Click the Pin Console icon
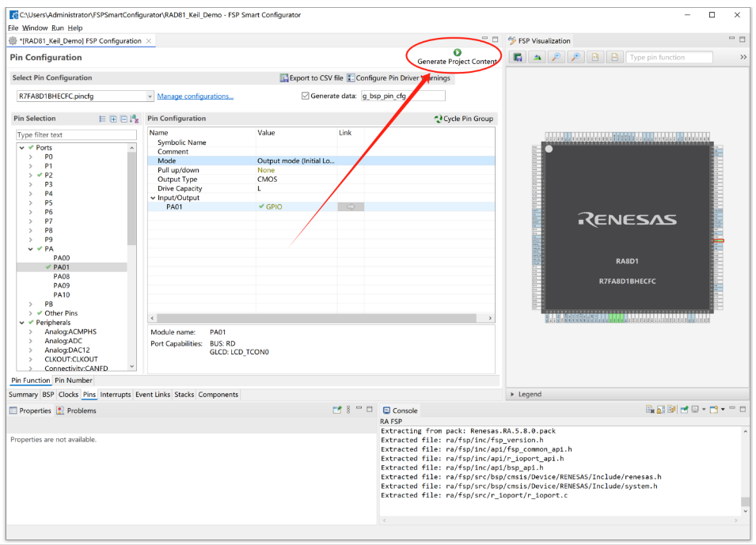 coord(684,410)
